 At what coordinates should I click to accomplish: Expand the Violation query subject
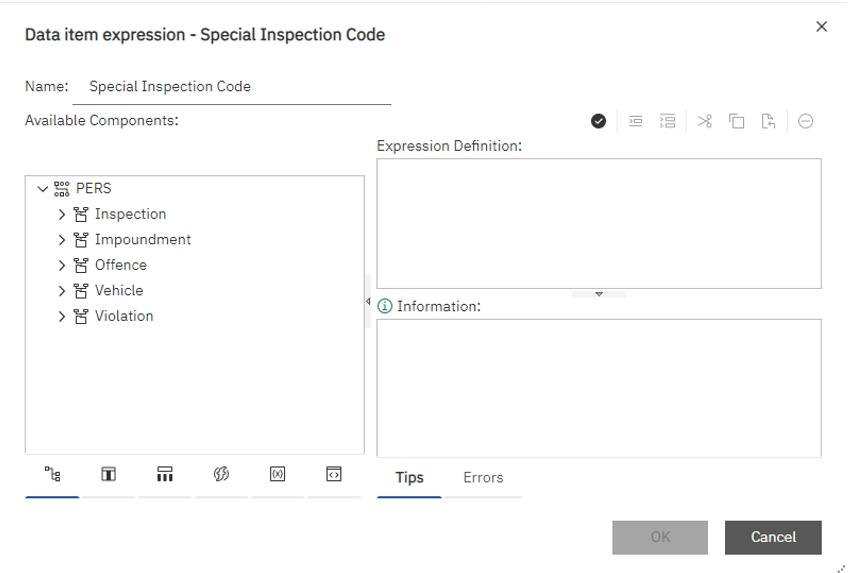62,316
